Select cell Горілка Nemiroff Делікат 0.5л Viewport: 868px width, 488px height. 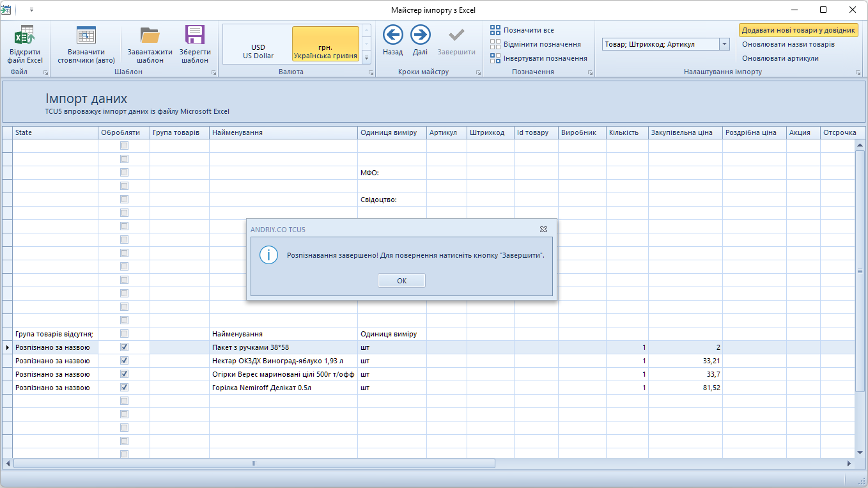click(x=283, y=388)
